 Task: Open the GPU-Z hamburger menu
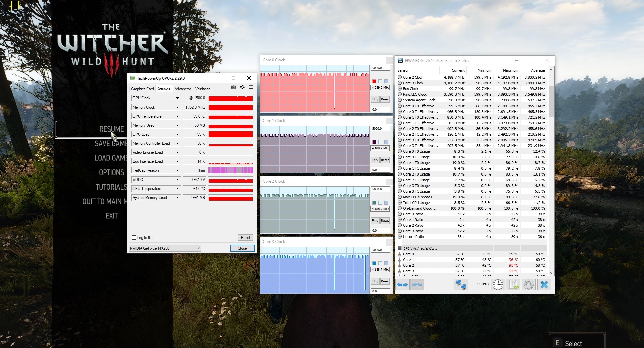pos(251,87)
